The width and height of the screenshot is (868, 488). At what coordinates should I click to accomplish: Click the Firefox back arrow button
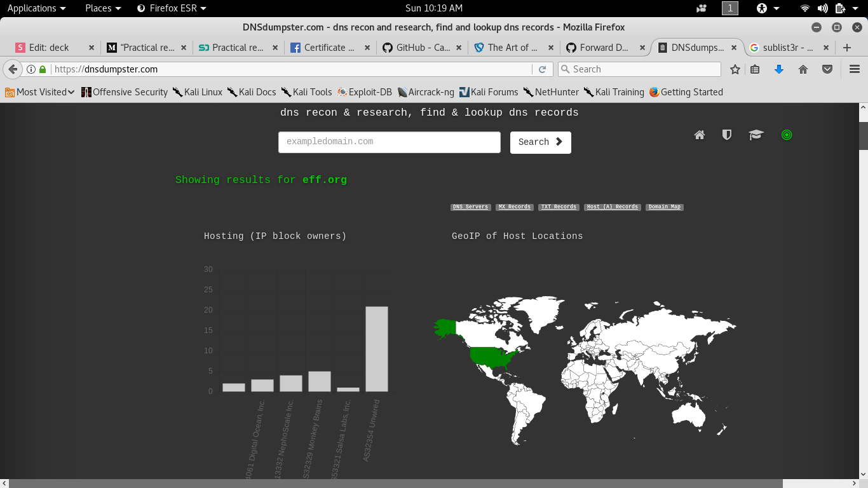pyautogui.click(x=13, y=69)
